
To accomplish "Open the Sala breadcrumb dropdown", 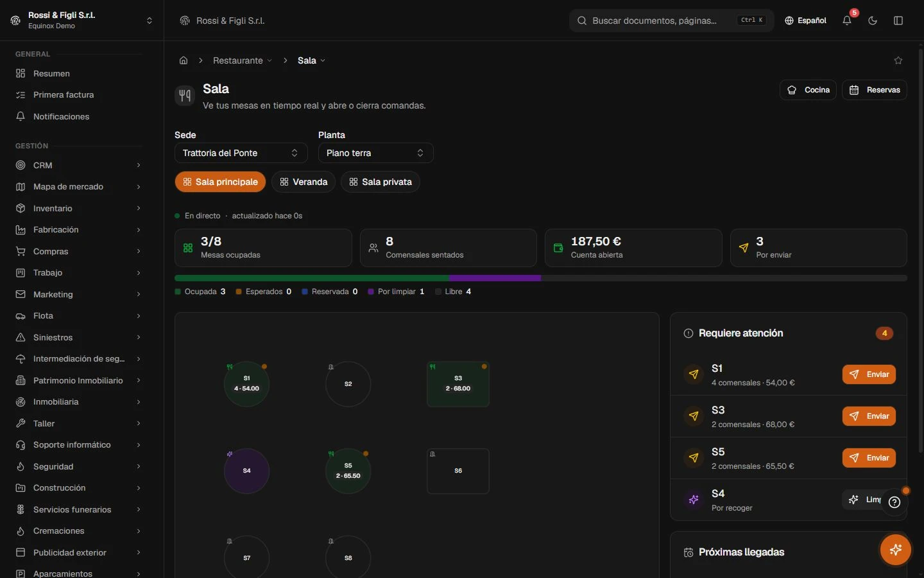I will pos(311,60).
